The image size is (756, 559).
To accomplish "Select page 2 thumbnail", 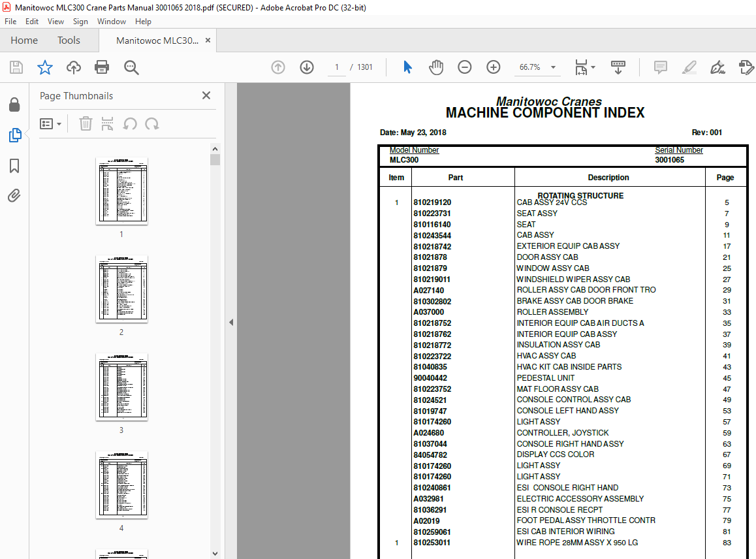I will 121,289.
